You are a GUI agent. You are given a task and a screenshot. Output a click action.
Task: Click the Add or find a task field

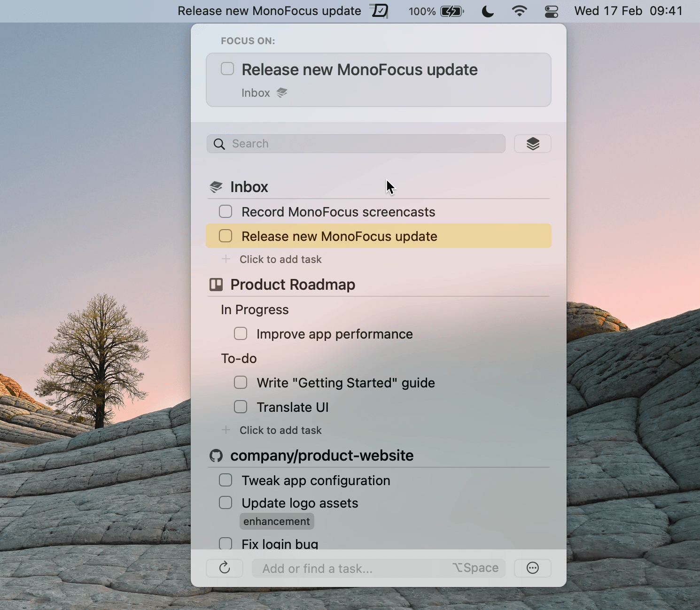tap(352, 568)
